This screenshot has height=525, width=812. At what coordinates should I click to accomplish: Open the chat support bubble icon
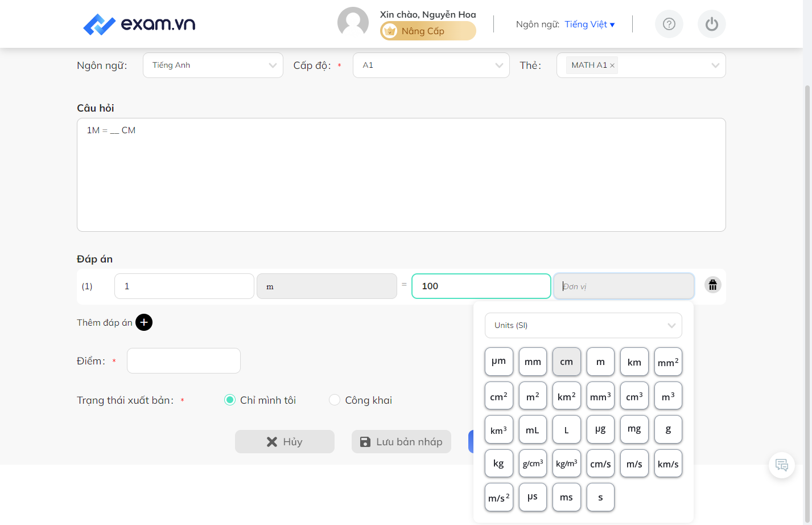tap(782, 465)
